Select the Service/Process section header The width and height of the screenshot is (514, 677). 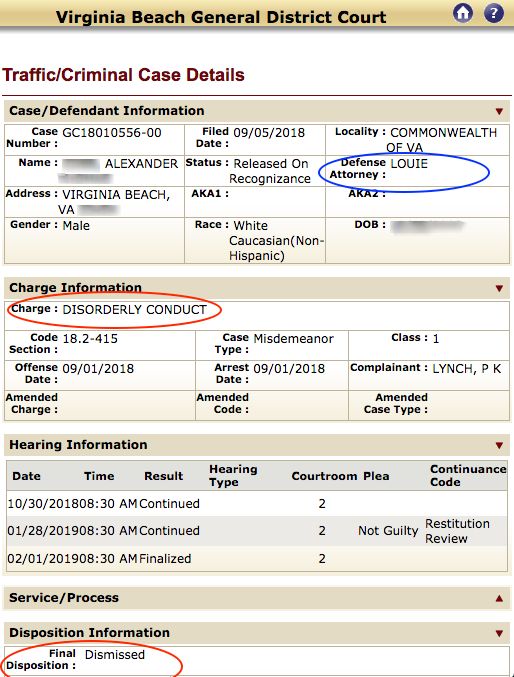click(257, 598)
